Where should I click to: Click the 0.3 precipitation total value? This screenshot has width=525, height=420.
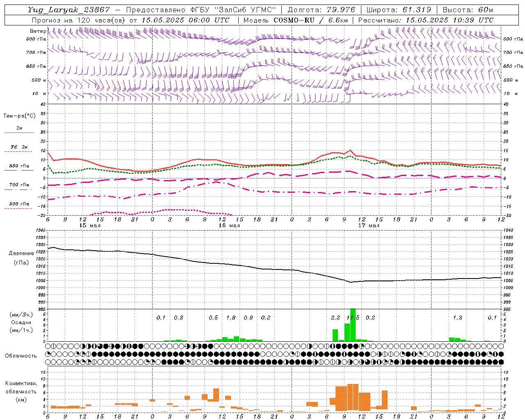[x=178, y=317]
